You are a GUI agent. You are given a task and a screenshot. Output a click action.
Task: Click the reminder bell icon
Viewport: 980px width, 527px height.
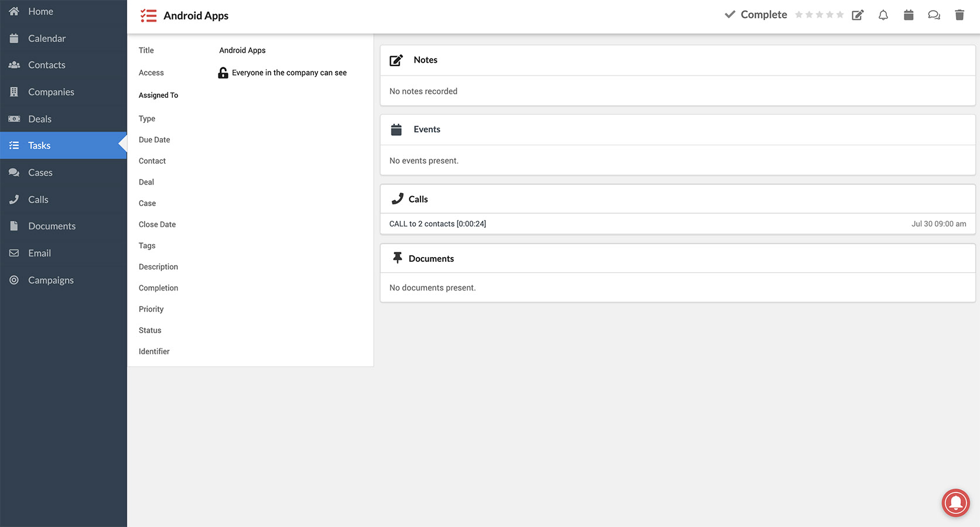[x=883, y=15]
